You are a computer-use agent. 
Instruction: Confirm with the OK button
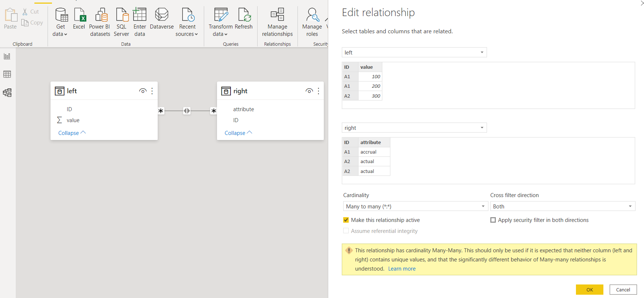[589, 290]
